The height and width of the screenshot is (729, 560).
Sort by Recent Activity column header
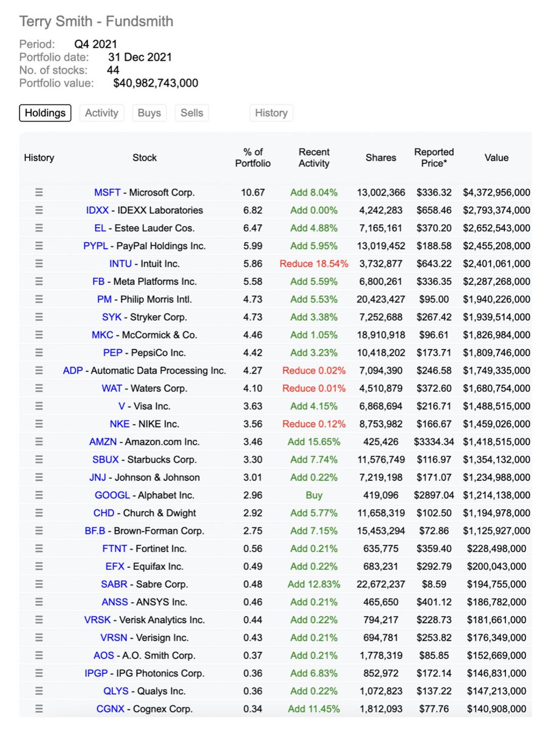click(x=314, y=158)
